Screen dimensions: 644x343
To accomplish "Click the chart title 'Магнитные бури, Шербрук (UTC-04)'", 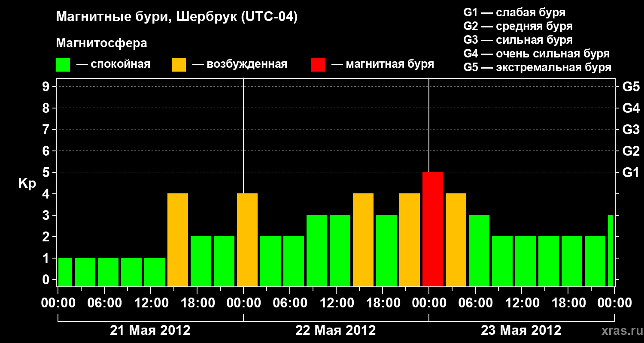I will [177, 18].
